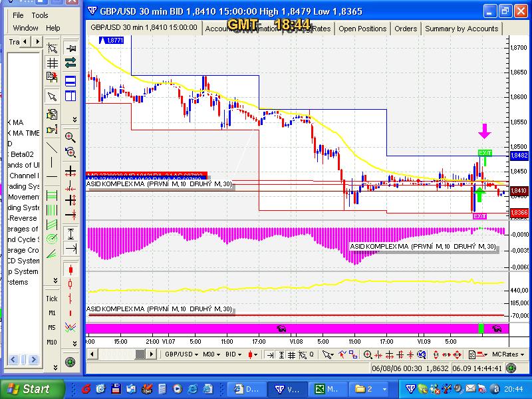Switch to Tick timeframe
This screenshot has width=532, height=399.
pos(52,299)
